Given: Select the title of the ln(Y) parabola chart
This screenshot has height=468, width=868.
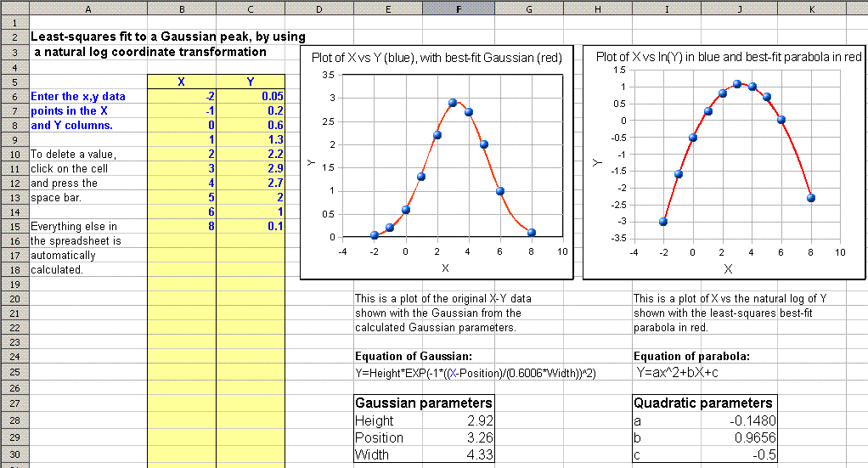Looking at the screenshot, I should tap(729, 58).
